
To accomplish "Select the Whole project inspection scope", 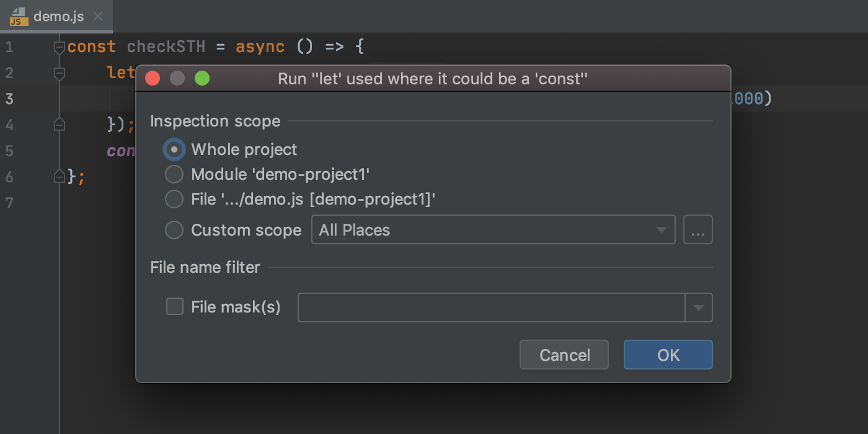I will click(x=174, y=149).
